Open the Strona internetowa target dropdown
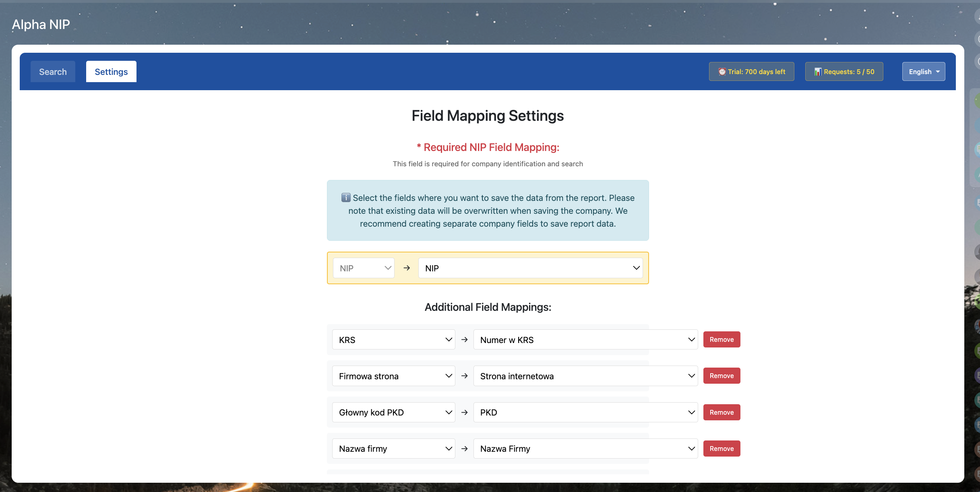Viewport: 980px width, 492px height. (585, 376)
